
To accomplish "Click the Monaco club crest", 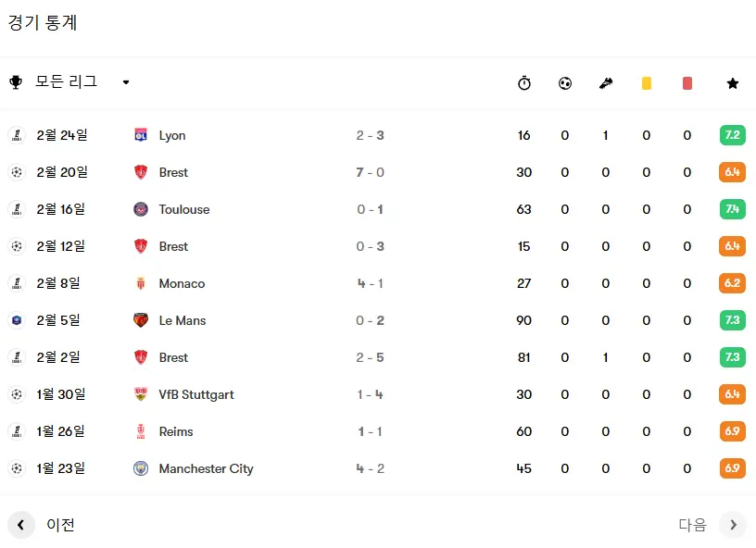I will [x=141, y=283].
